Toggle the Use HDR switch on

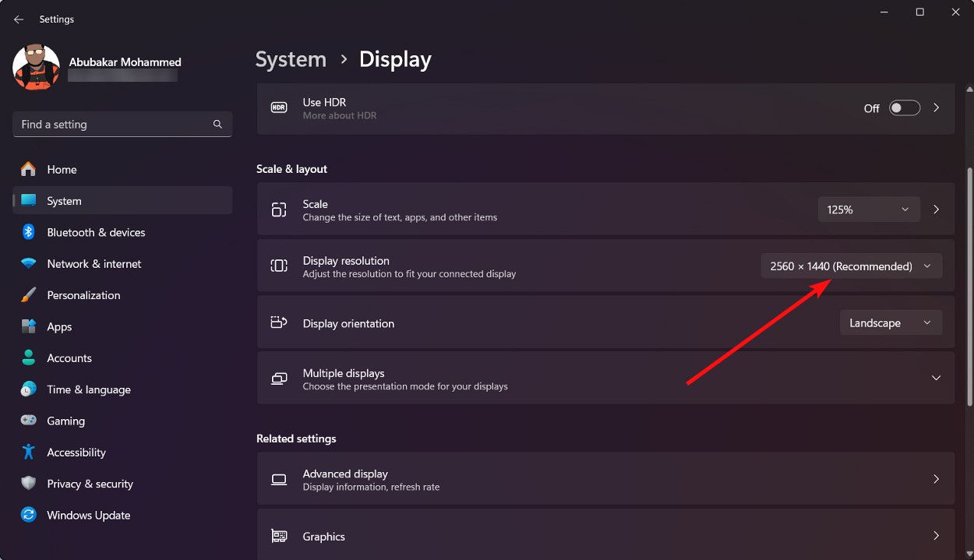pyautogui.click(x=904, y=107)
